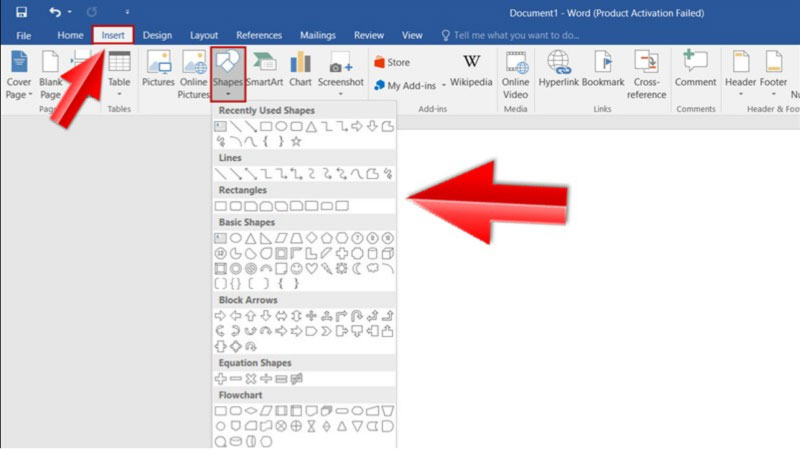Open the Wikipedia add-in

tap(470, 68)
